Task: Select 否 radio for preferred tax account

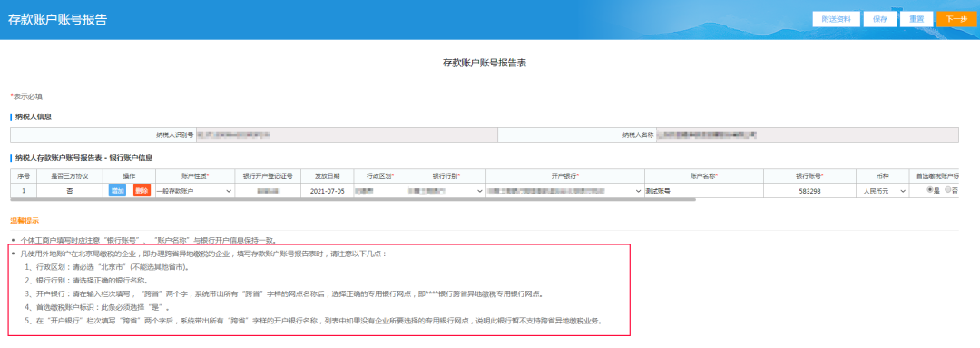Action: [948, 190]
